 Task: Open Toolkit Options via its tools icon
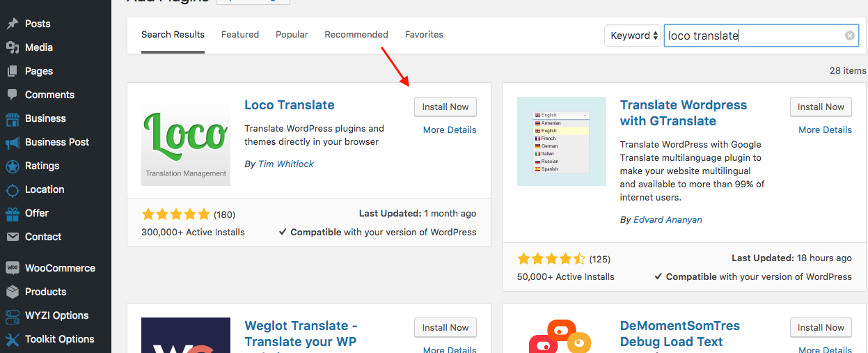13,339
